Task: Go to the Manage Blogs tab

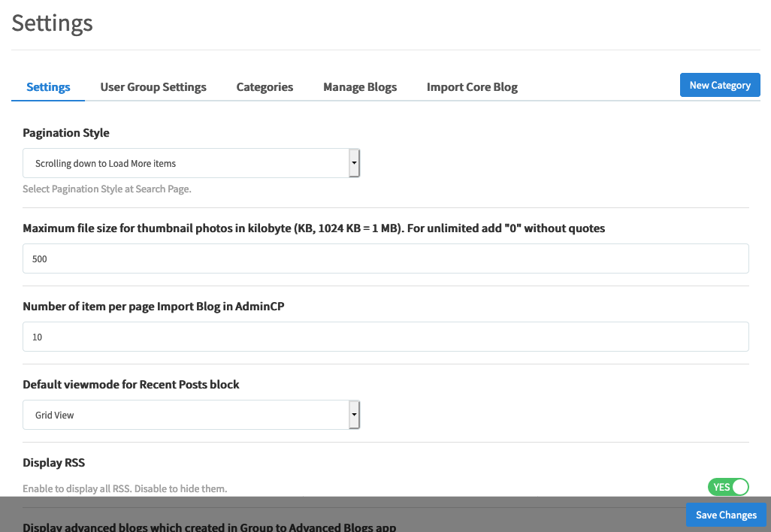Action: pos(360,86)
